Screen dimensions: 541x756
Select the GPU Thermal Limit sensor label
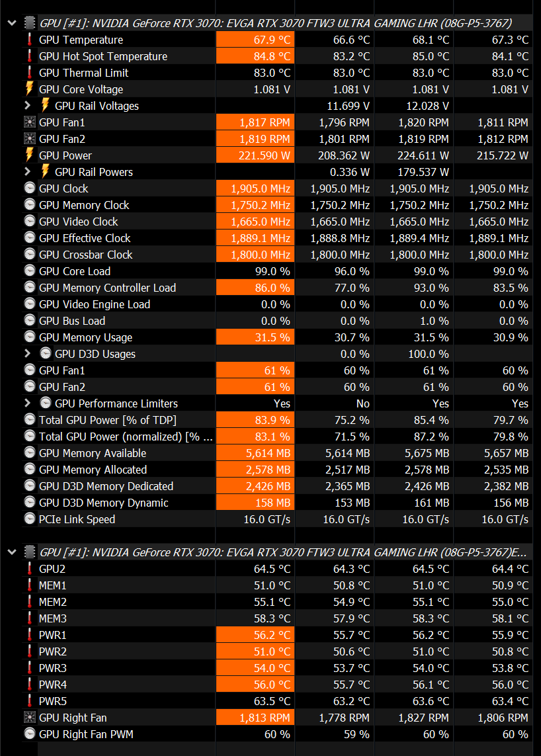point(83,73)
